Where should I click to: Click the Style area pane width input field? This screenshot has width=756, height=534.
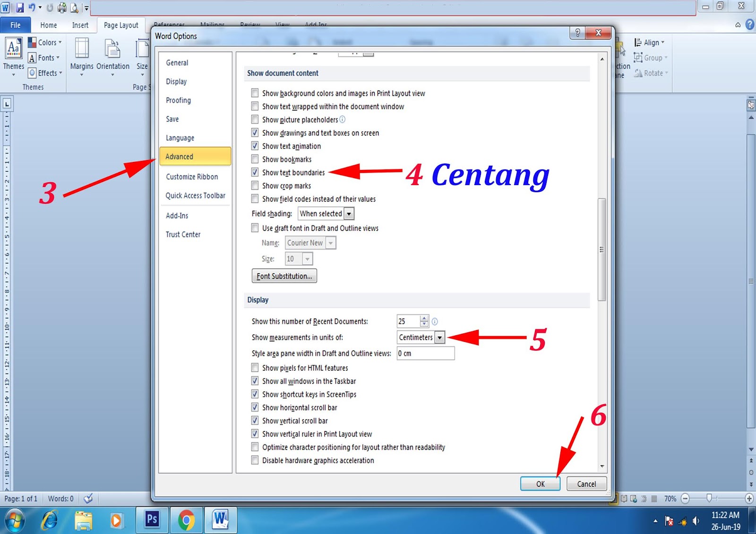[x=426, y=353]
